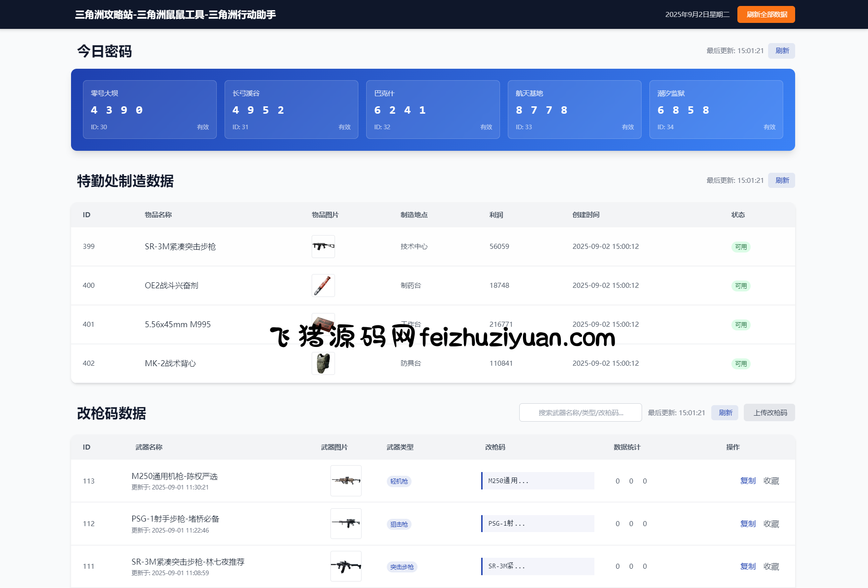The height and width of the screenshot is (588, 868).
Task: Click the 可用 status of row 400
Action: (741, 286)
